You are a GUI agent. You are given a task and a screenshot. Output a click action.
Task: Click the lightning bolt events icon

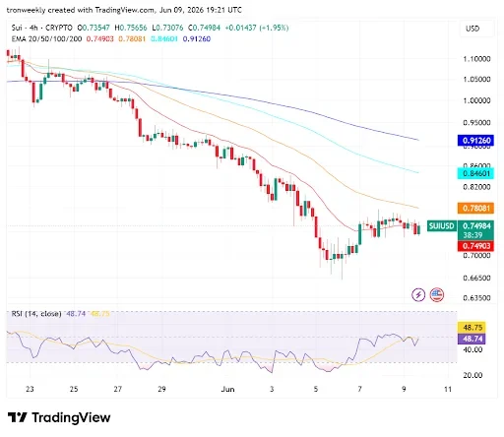tap(418, 294)
